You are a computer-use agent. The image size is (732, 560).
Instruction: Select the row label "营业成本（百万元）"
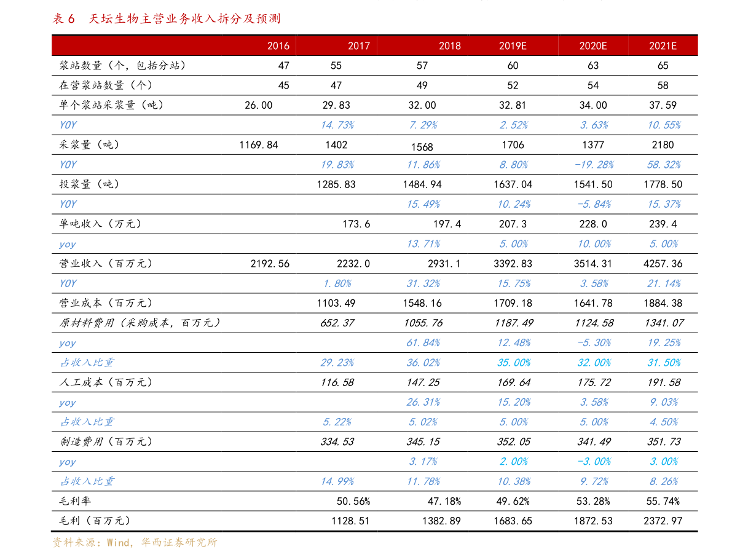pos(106,303)
